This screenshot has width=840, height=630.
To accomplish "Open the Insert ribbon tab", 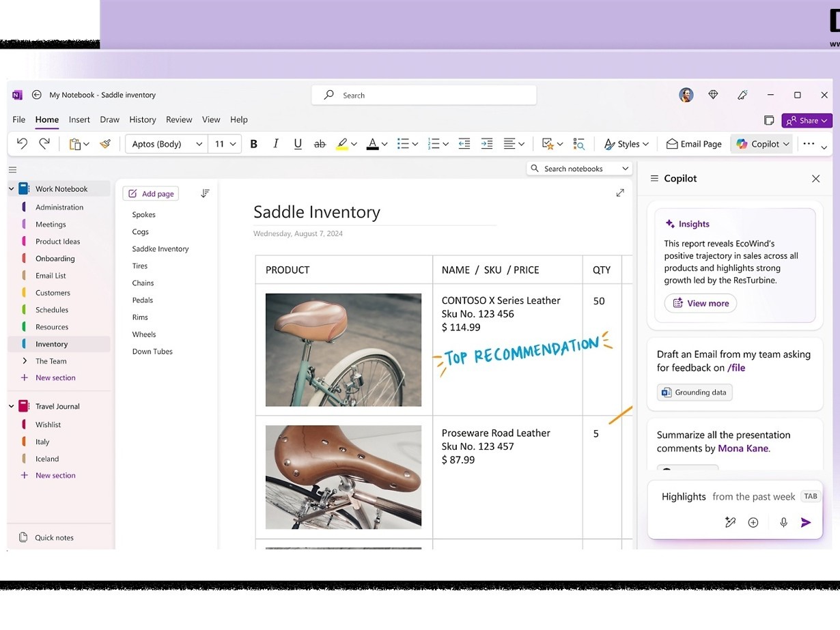I will 79,119.
